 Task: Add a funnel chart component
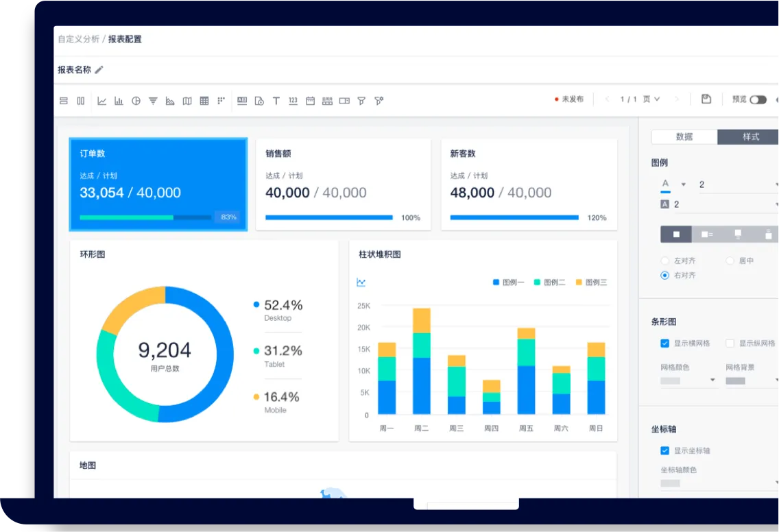click(x=153, y=101)
